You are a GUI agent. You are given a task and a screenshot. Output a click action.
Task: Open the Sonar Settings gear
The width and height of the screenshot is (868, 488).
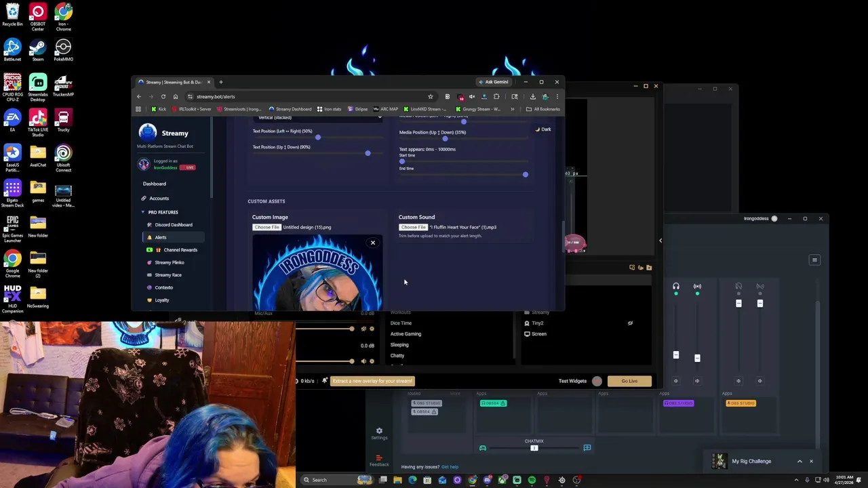coord(379,430)
